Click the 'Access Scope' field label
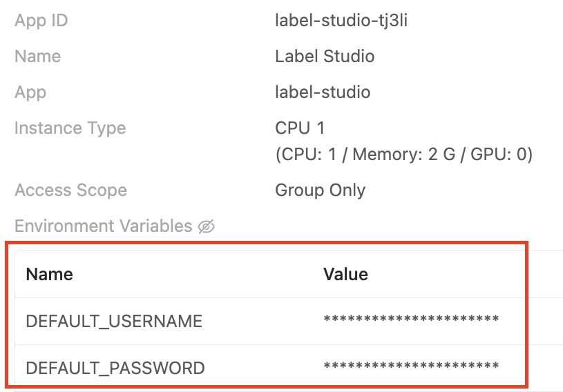This screenshot has height=392, width=563. (x=70, y=190)
